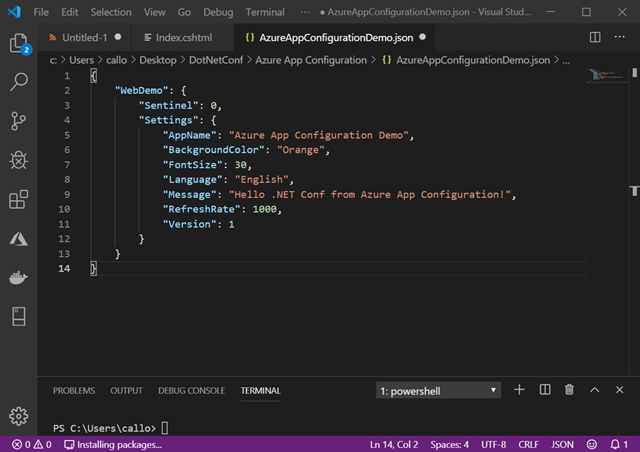Click the "BackgroundColor" key on line 6
640x452 pixels.
point(214,150)
